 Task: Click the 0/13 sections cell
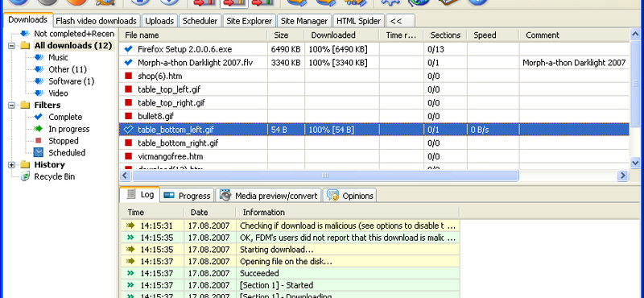[445, 49]
